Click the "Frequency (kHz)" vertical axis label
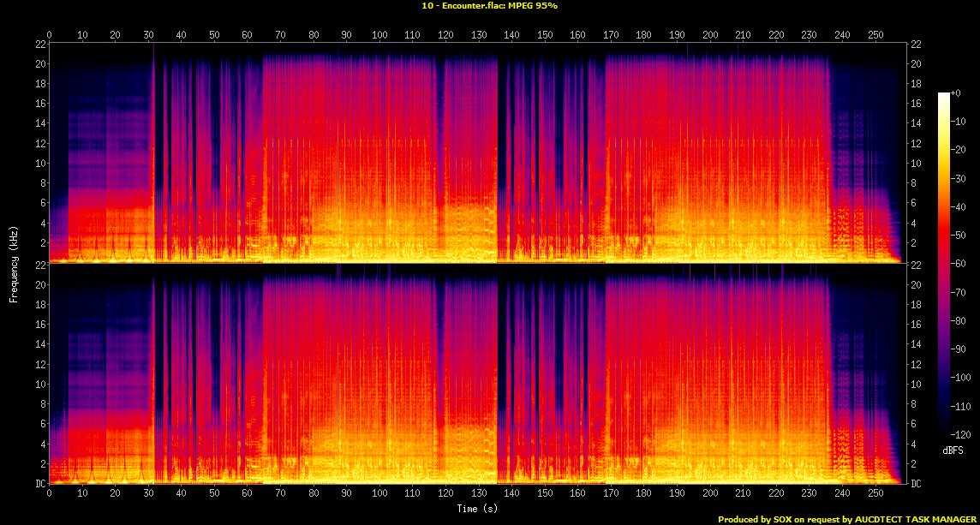This screenshot has width=980, height=525. click(14, 264)
